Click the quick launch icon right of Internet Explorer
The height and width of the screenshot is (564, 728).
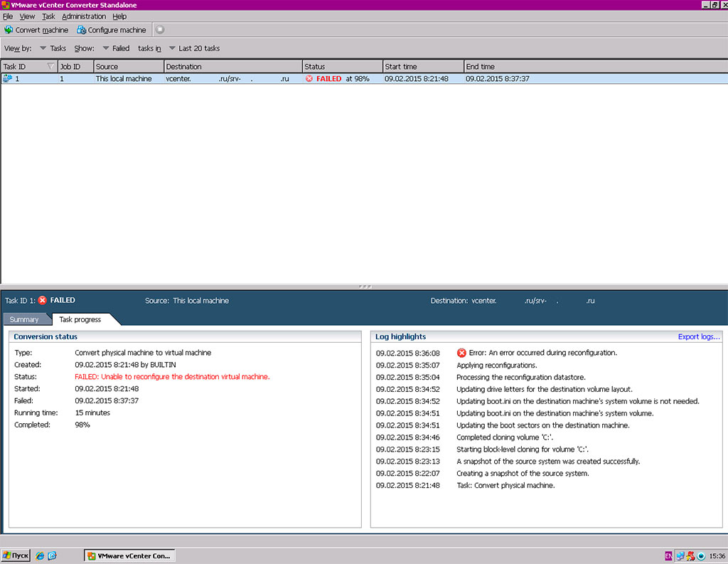[x=52, y=555]
